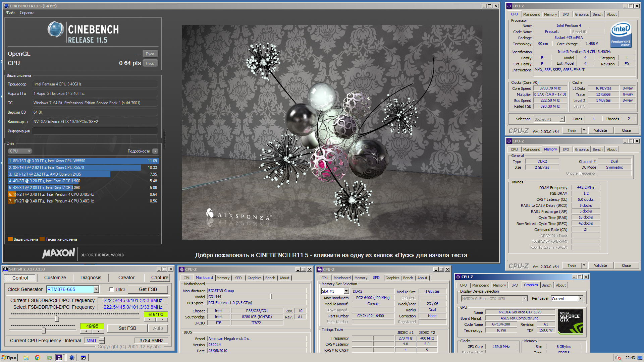Open Bench tab in CPU-Z Graphics window

click(x=546, y=285)
